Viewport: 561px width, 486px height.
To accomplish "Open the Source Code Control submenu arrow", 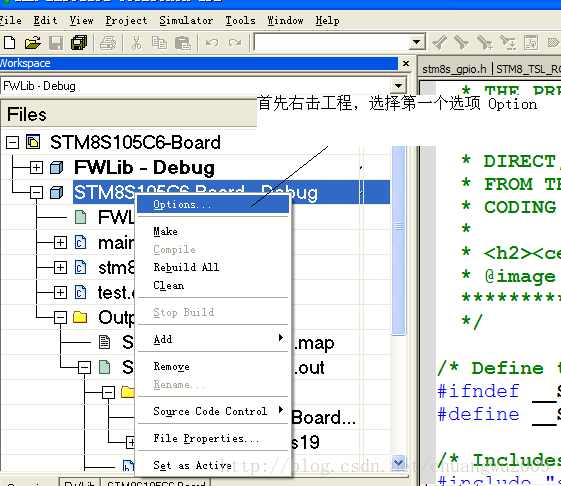I will 281,410.
